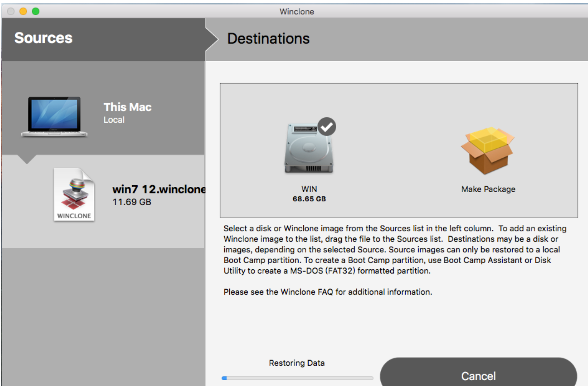The image size is (588, 386).
Task: Click the Restoring Data status text
Action: [x=297, y=363]
